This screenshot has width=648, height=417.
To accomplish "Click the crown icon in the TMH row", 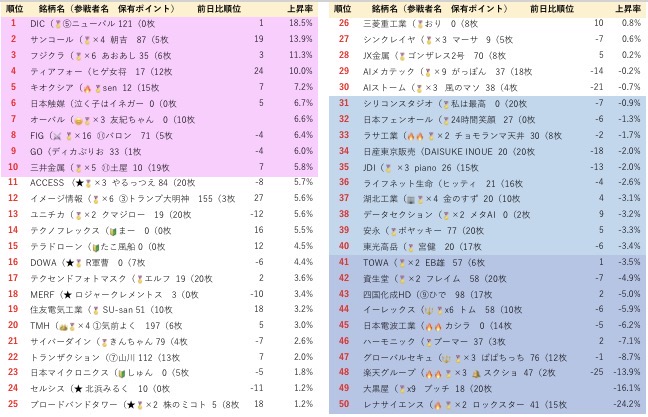I will [x=63, y=326].
